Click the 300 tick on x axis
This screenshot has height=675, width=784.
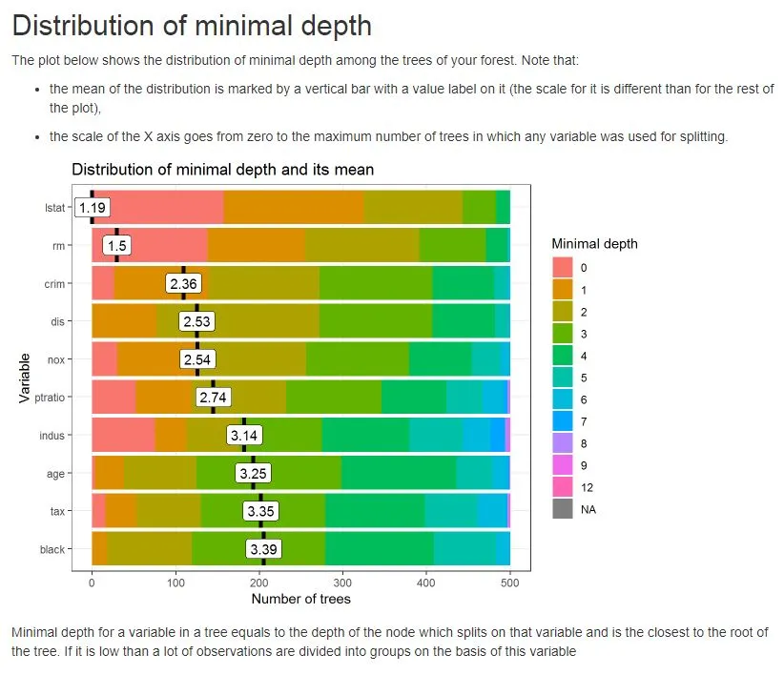click(342, 583)
